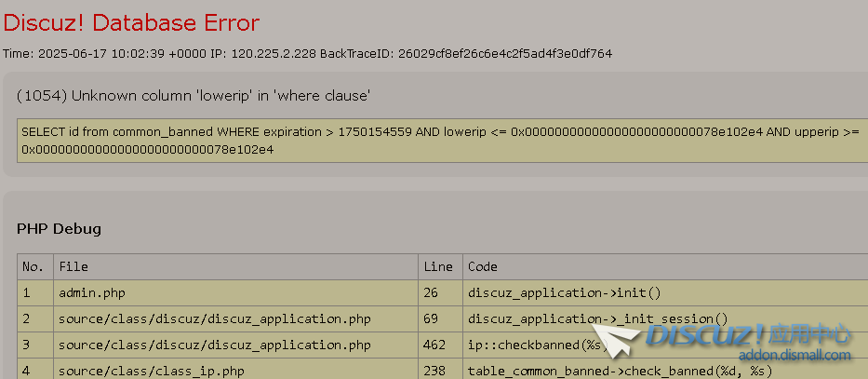The height and width of the screenshot is (379, 868).
Task: Click the 'No.' column header
Action: (34, 267)
